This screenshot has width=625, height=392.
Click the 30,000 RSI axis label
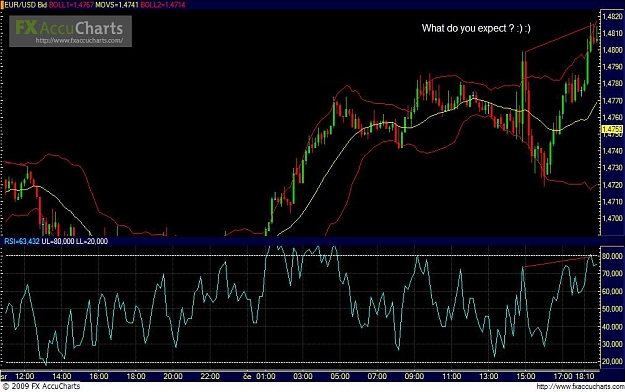pyautogui.click(x=612, y=345)
